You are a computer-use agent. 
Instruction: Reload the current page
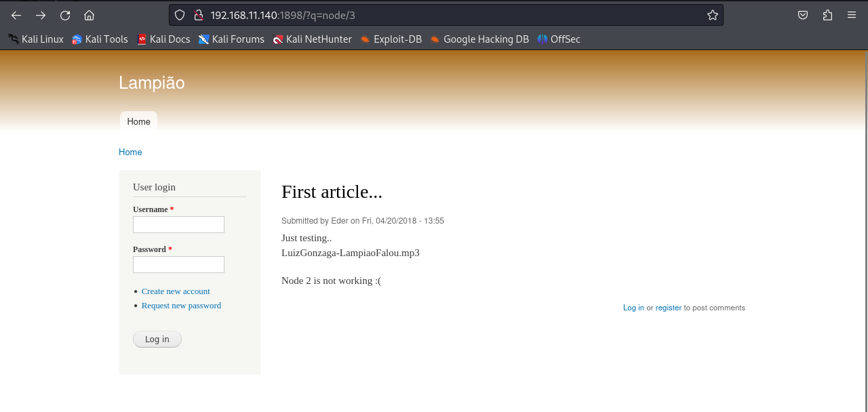(65, 15)
